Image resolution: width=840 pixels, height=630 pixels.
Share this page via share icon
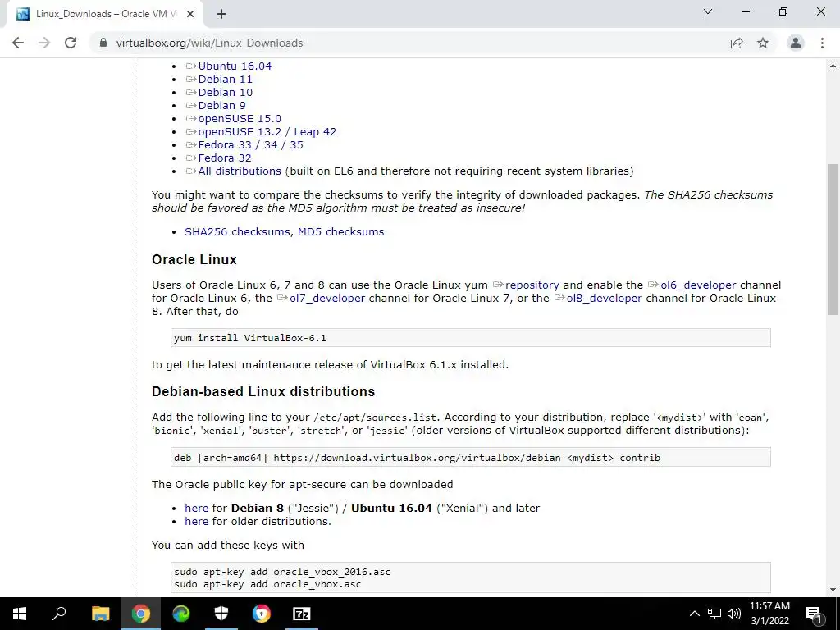point(737,43)
